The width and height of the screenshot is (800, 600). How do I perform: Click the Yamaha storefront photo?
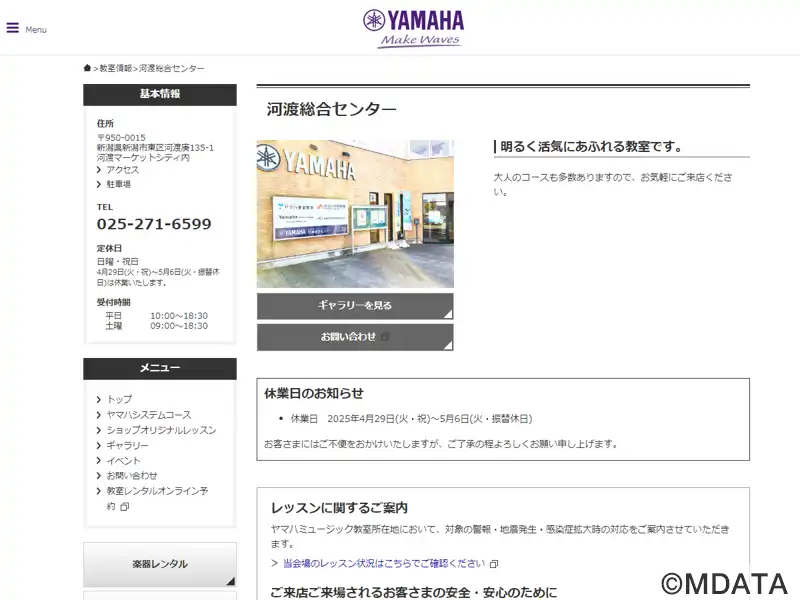click(355, 214)
